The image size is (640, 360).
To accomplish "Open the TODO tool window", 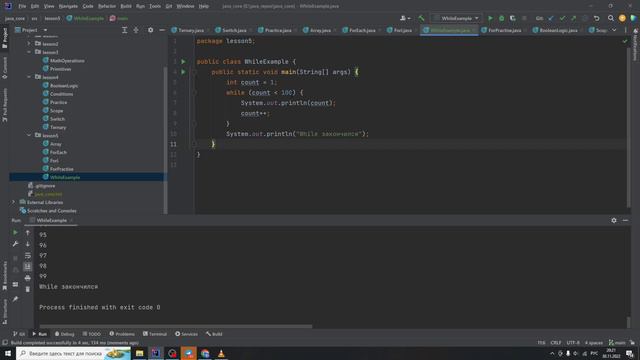I will 91,334.
